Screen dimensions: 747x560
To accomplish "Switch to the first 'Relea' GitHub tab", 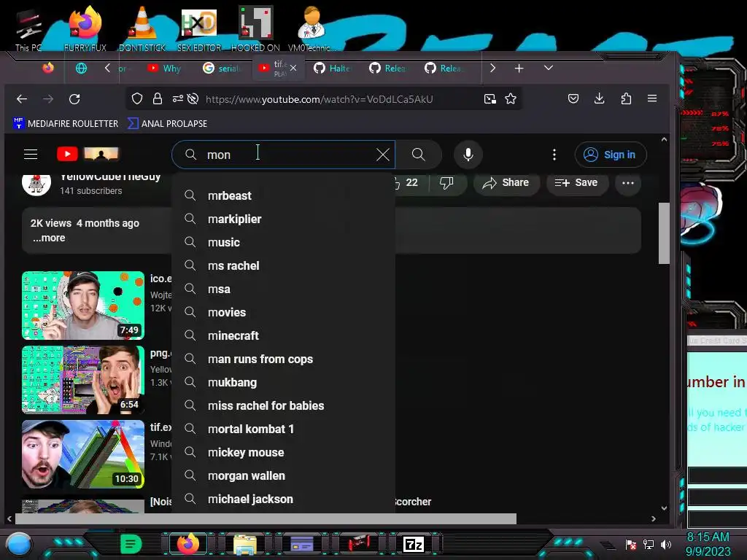I will (x=387, y=68).
